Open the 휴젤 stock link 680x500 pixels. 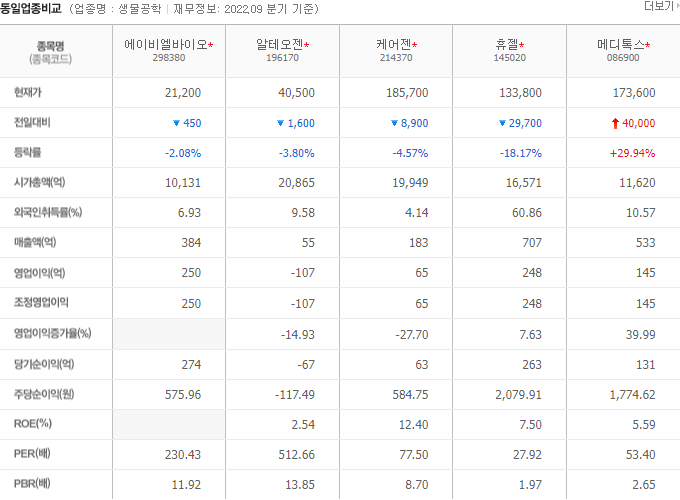(x=507, y=44)
